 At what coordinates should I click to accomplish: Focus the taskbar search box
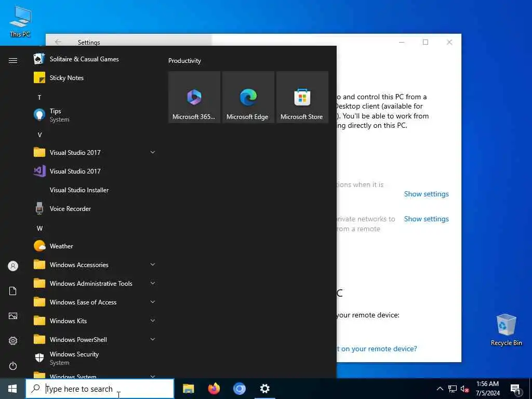[100, 389]
